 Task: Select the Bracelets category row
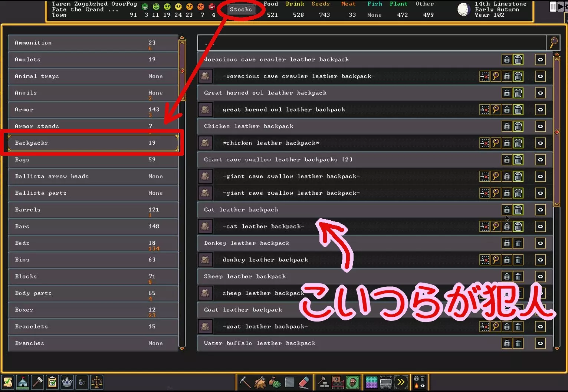point(93,327)
